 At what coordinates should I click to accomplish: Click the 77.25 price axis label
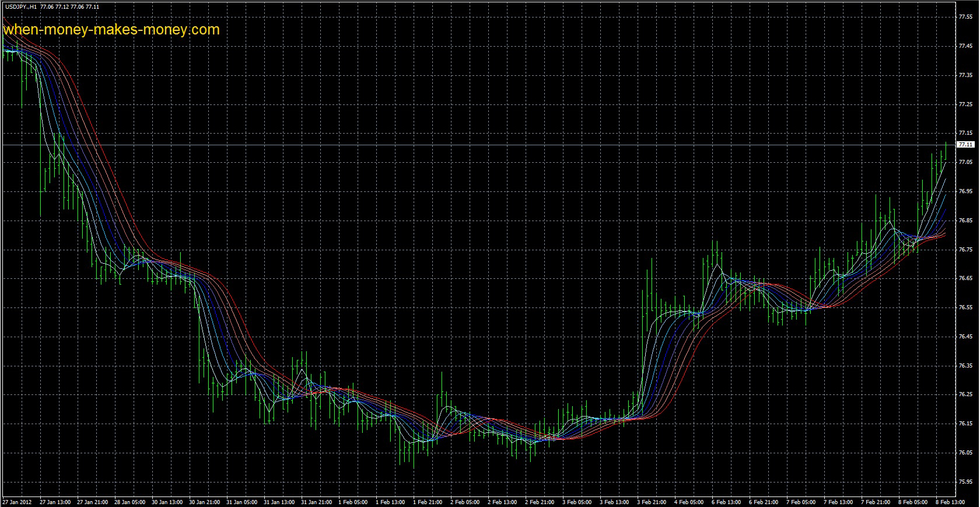pyautogui.click(x=965, y=104)
